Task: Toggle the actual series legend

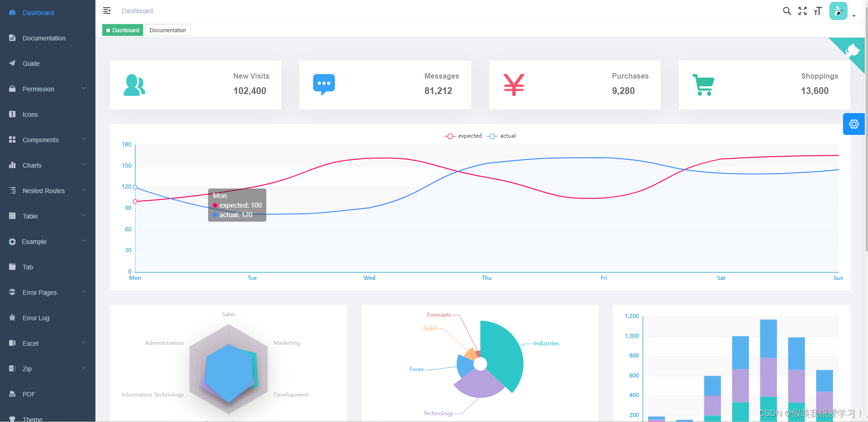Action: pyautogui.click(x=501, y=136)
